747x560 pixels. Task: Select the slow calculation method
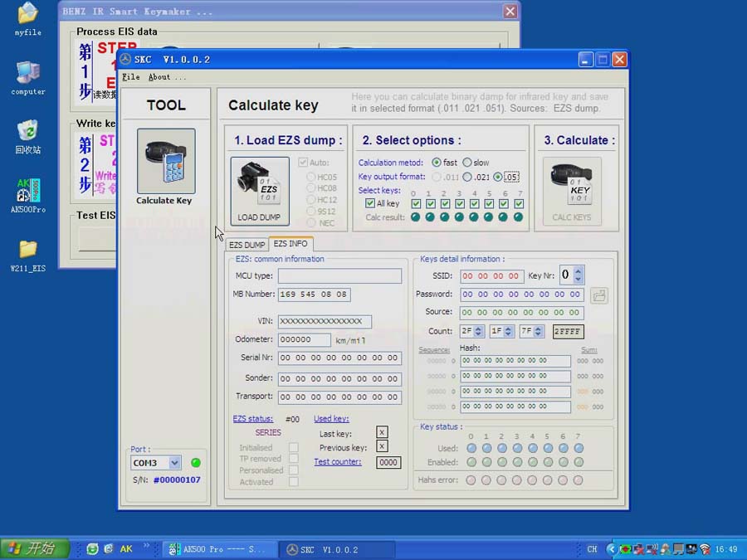pos(466,163)
